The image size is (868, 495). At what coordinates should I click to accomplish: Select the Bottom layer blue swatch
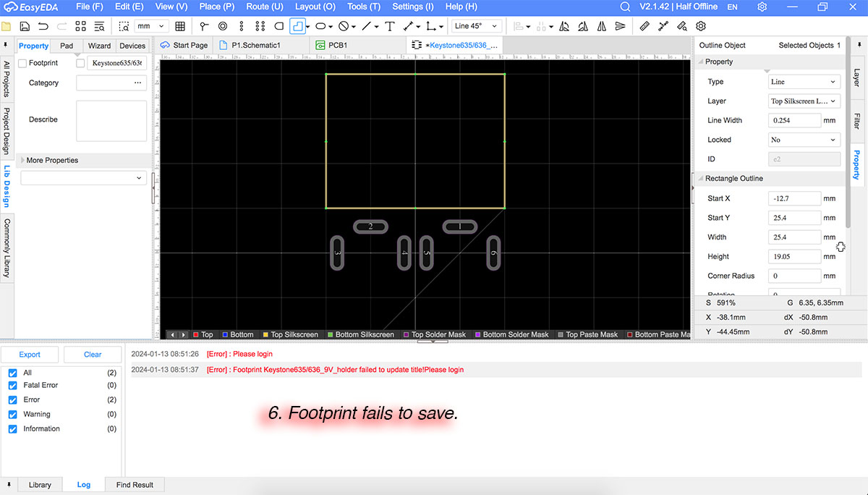coord(225,334)
